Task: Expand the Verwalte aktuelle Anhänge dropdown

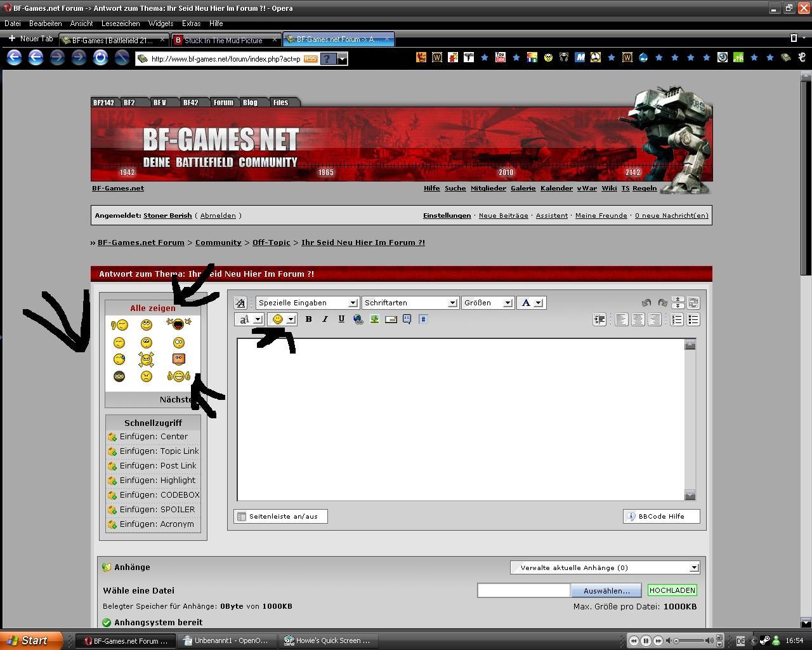Action: click(x=605, y=567)
